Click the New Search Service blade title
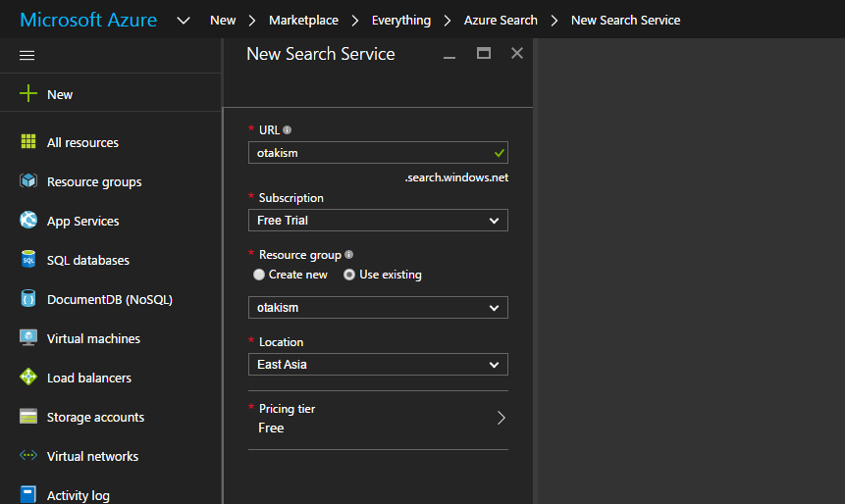This screenshot has width=845, height=504. [x=321, y=54]
